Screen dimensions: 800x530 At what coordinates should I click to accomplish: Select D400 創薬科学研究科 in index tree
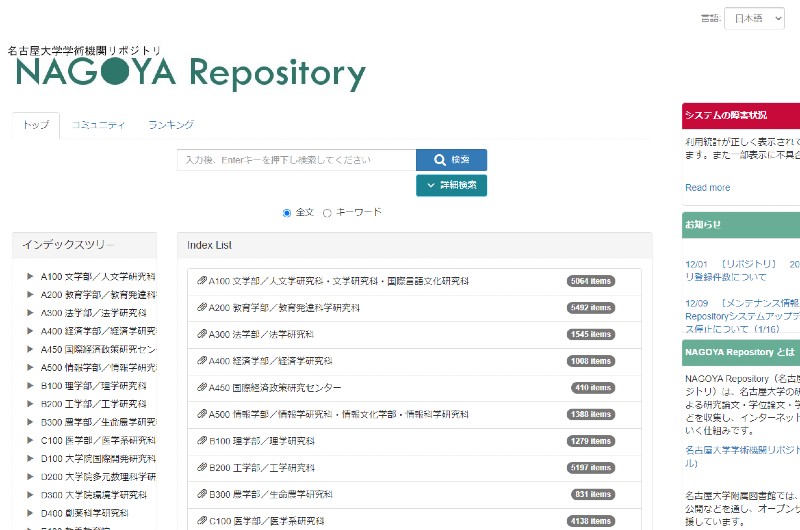[85, 513]
